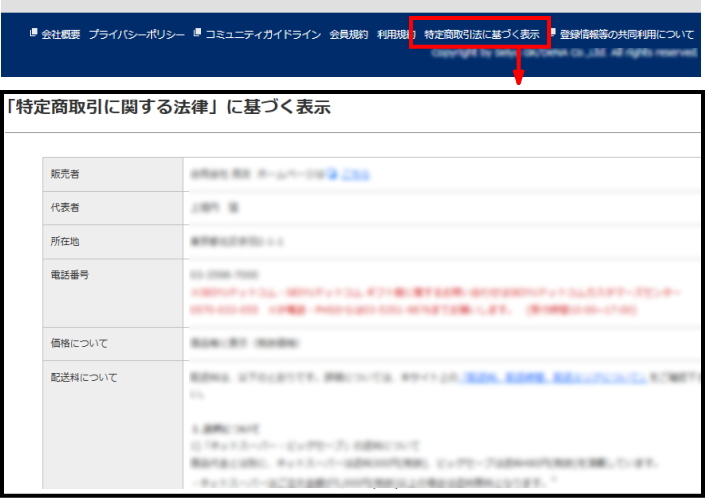Click the copyright text in the footer
The image size is (705, 498).
(x=564, y=53)
